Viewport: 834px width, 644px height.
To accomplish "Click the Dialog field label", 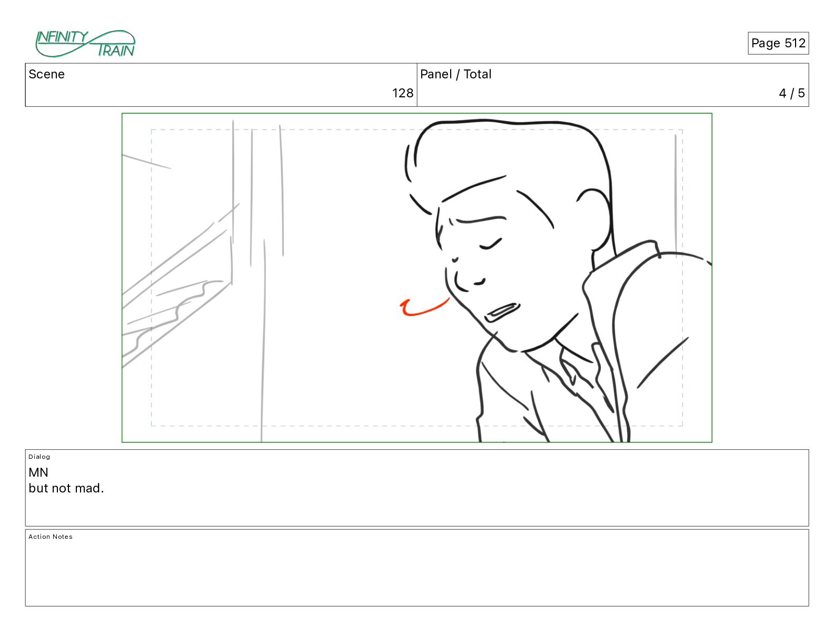I will 39,457.
